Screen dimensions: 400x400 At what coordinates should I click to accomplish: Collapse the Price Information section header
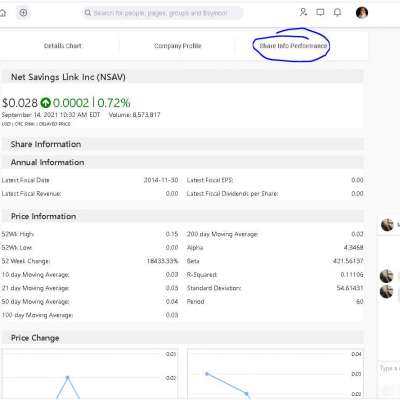click(x=183, y=216)
